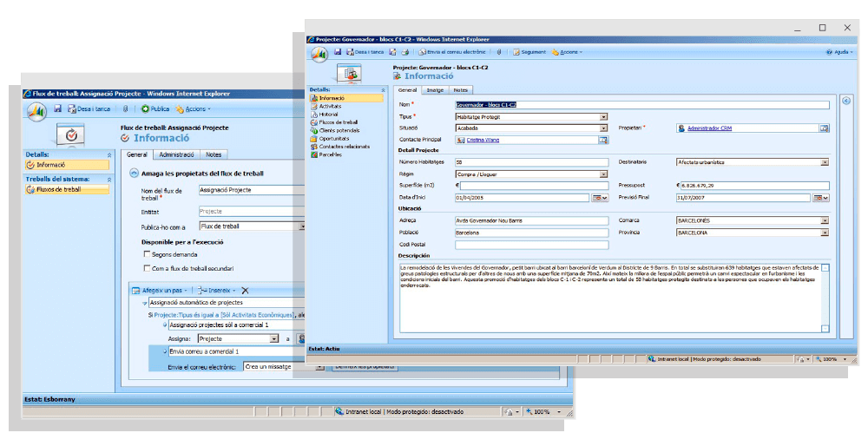Screen dimensions: 868x446
Task: Collapse Treballs del sistema section
Action: click(109, 180)
